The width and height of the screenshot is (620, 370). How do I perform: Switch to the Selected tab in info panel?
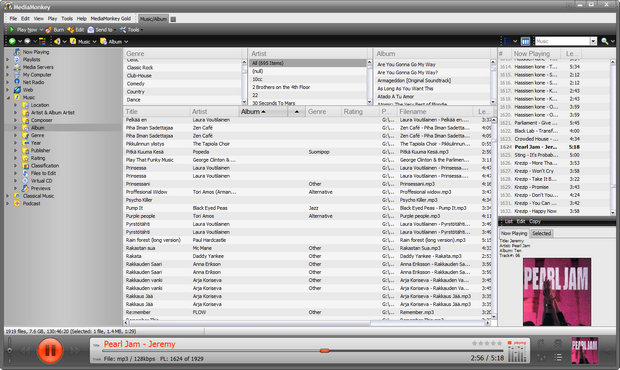541,233
